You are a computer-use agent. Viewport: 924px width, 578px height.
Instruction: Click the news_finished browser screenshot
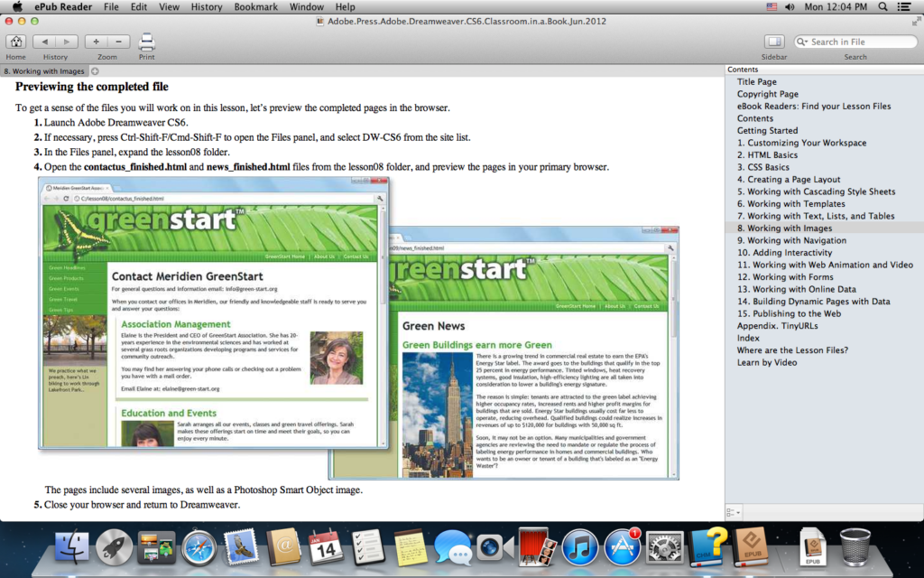(533, 354)
